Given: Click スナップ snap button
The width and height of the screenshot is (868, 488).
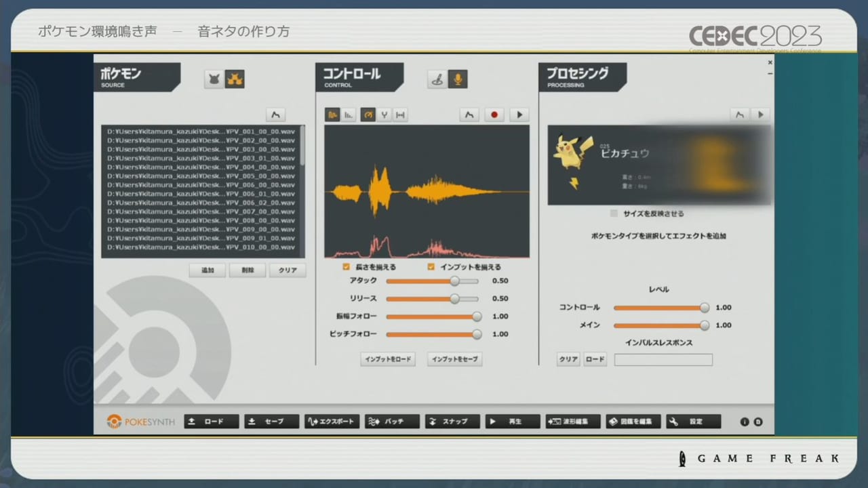Looking at the screenshot, I should 452,422.
